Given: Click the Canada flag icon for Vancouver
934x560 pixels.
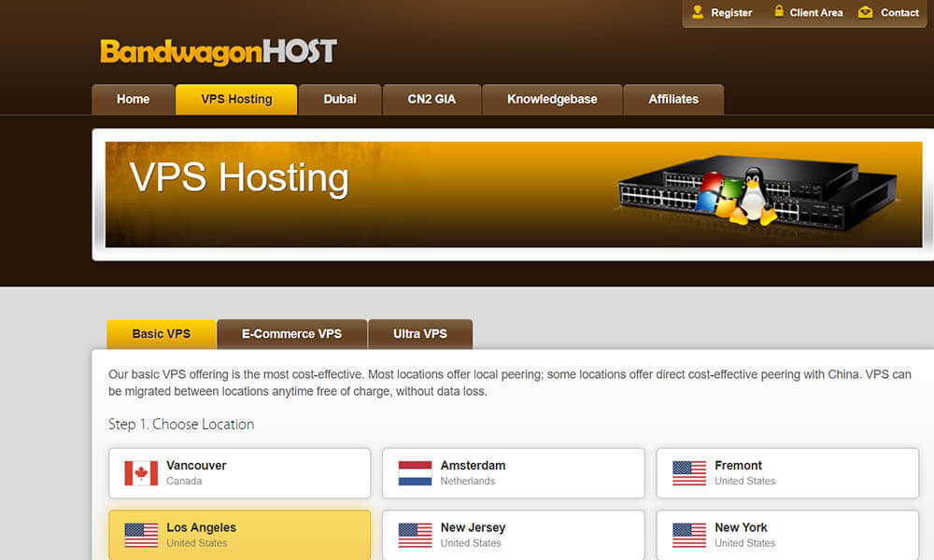Looking at the screenshot, I should (141, 473).
